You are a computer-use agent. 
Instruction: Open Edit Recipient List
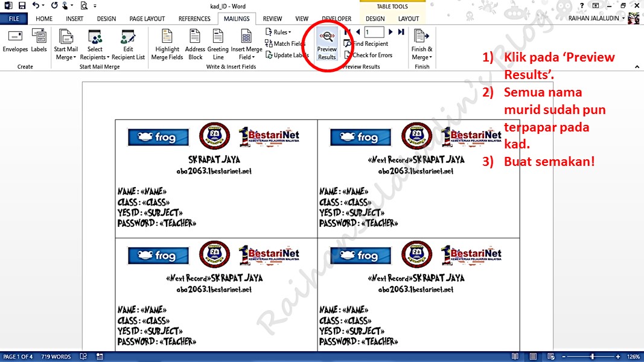click(x=128, y=43)
